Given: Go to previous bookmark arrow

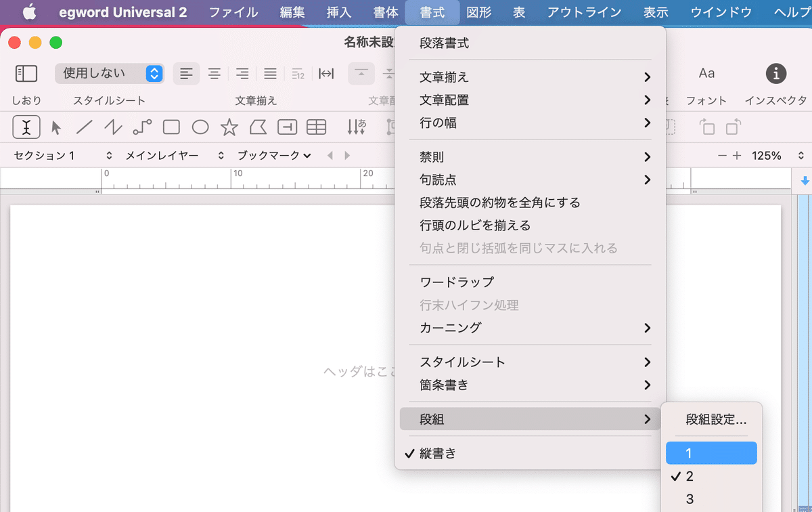Looking at the screenshot, I should tap(330, 156).
